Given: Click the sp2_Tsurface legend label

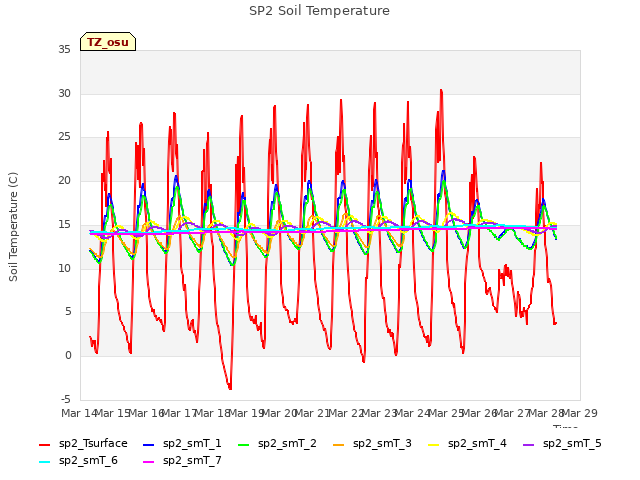Looking at the screenshot, I should (x=93, y=444).
